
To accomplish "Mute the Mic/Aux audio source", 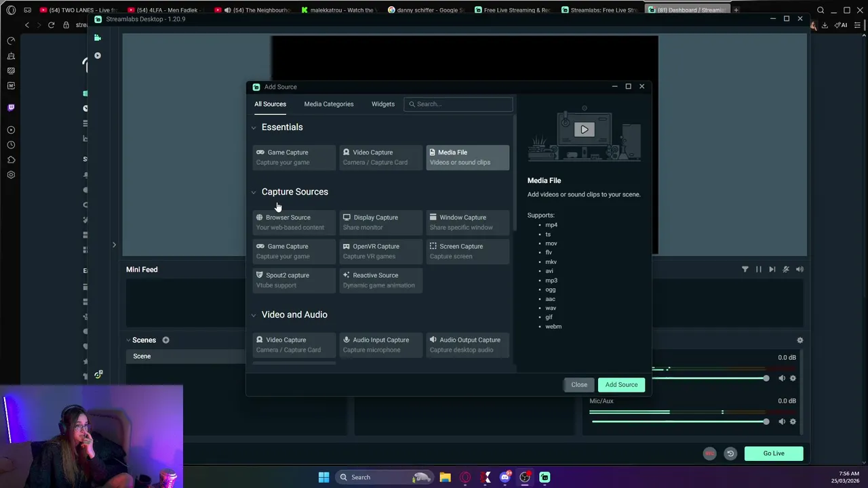I will coord(781,422).
